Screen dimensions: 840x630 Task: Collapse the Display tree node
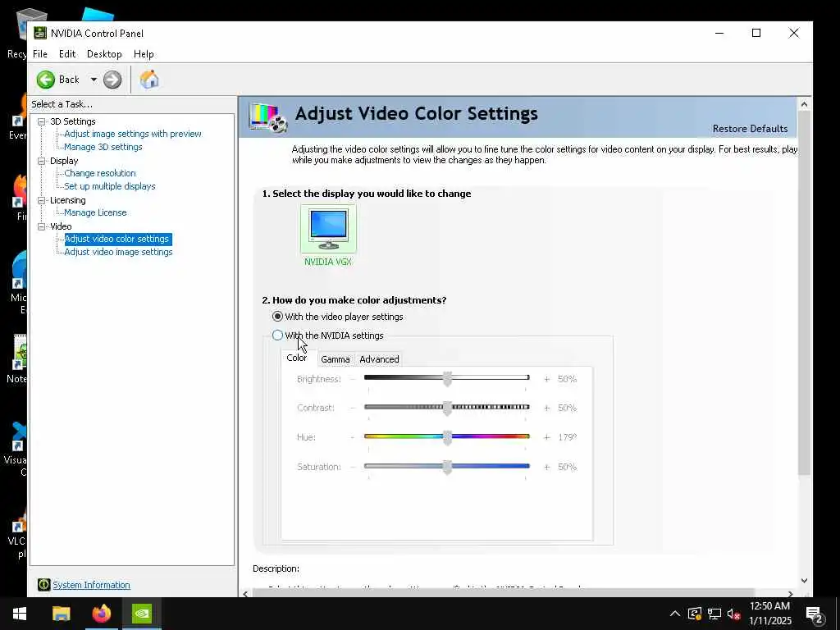41,161
